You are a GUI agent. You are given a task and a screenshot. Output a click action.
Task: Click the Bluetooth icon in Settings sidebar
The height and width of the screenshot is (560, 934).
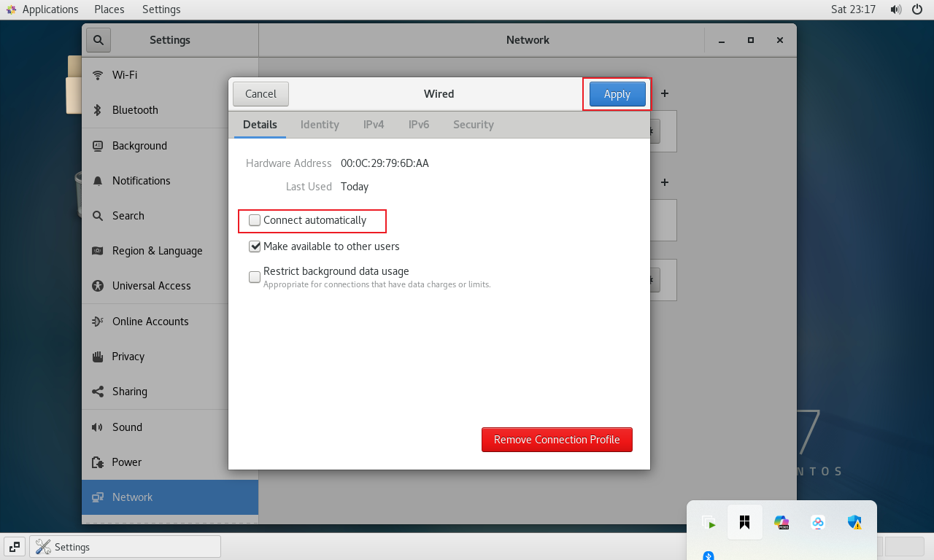(98, 110)
